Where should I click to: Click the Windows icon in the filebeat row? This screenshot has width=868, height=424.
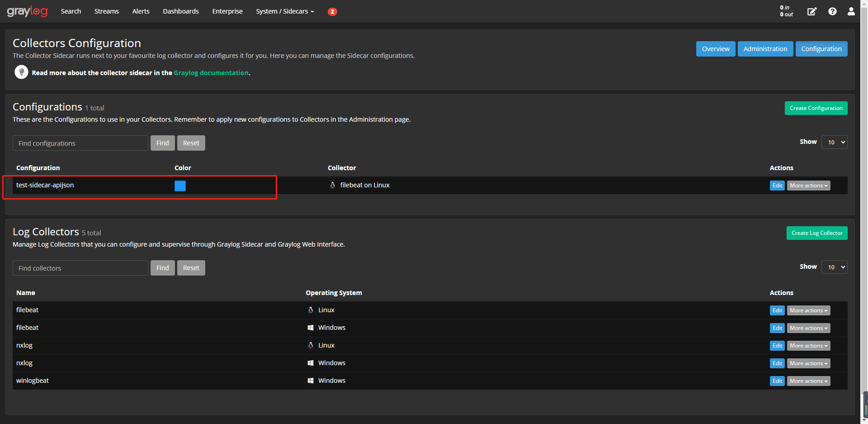click(x=311, y=327)
